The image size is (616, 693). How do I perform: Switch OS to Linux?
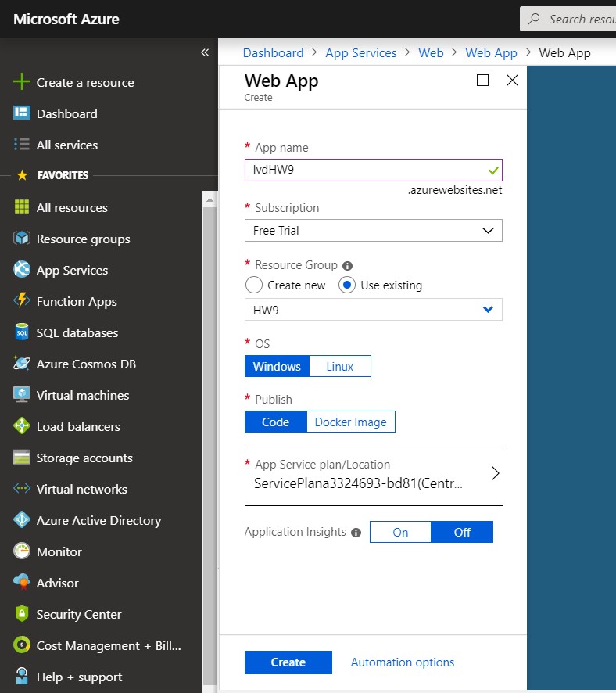(x=339, y=366)
